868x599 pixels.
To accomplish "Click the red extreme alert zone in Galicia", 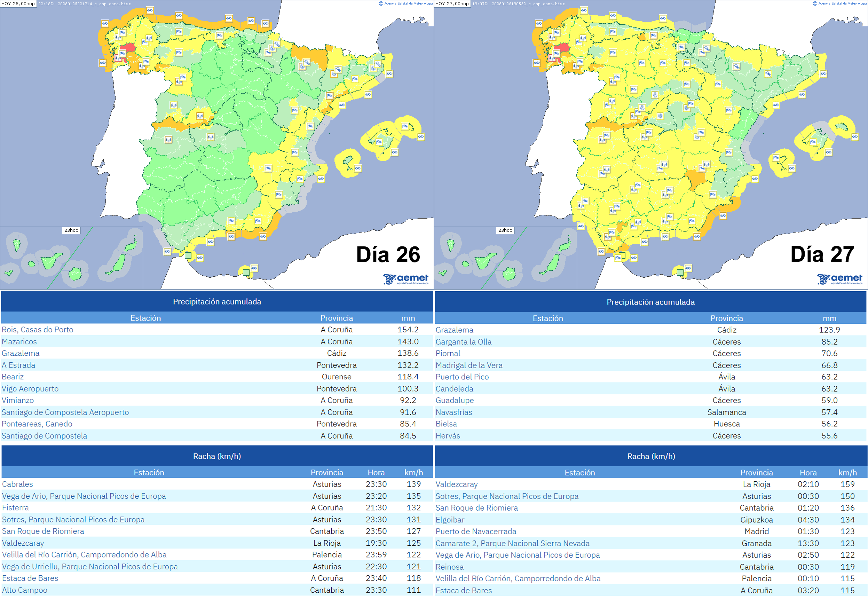I will (128, 48).
